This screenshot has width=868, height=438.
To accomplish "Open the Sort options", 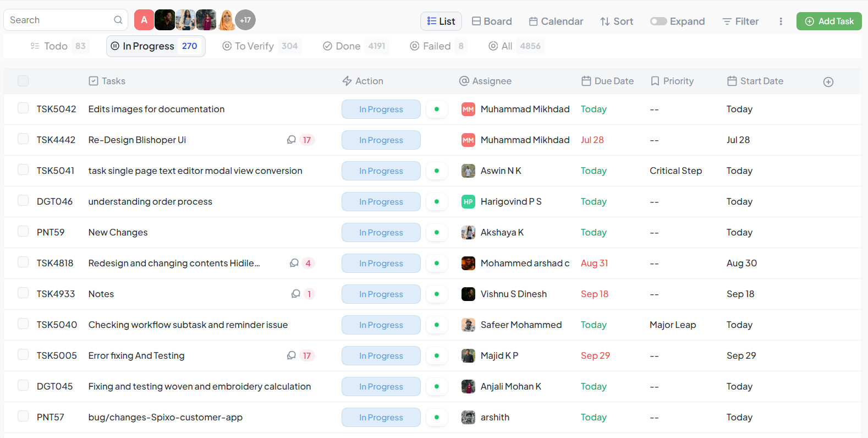I will [x=617, y=21].
